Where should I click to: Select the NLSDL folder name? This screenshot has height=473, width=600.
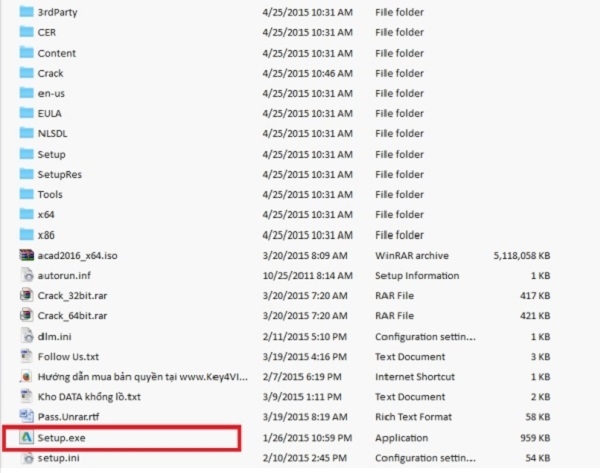tap(52, 134)
